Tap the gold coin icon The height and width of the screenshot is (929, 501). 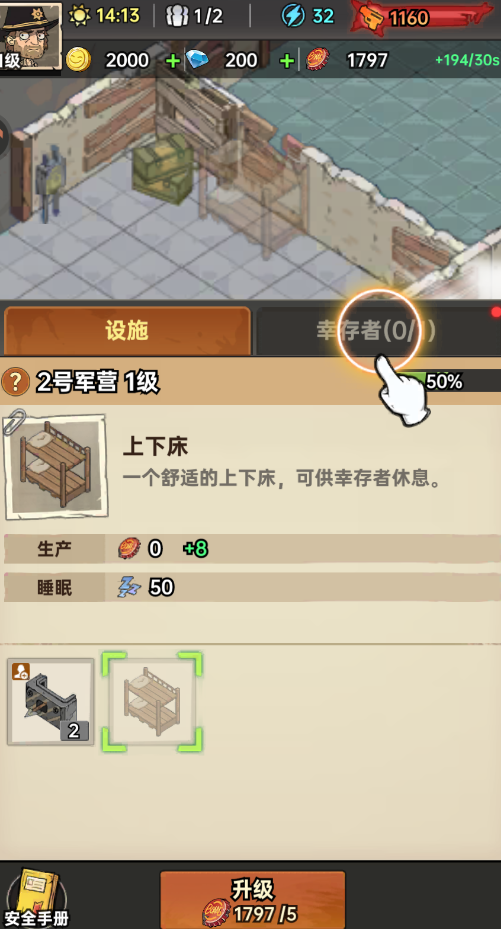[78, 60]
